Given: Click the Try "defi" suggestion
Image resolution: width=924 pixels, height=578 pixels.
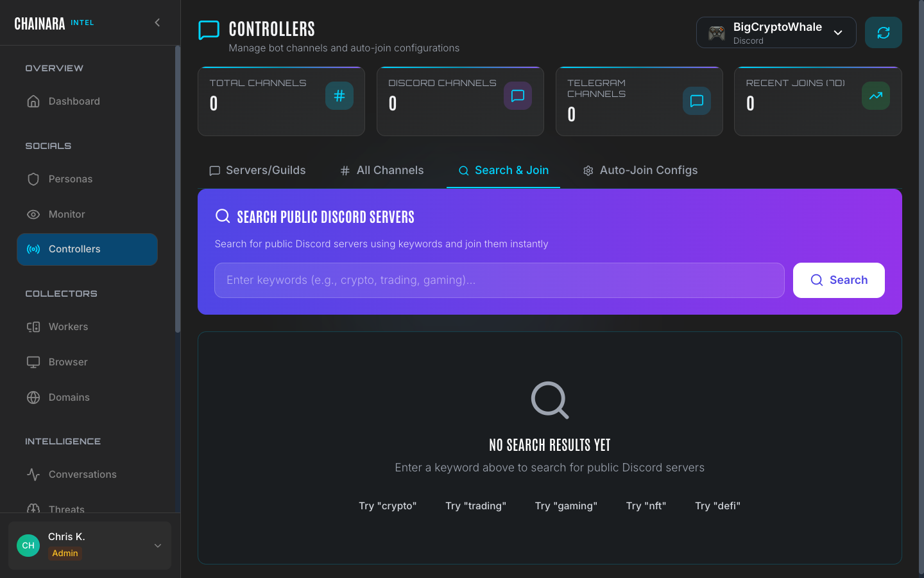Looking at the screenshot, I should click(717, 506).
